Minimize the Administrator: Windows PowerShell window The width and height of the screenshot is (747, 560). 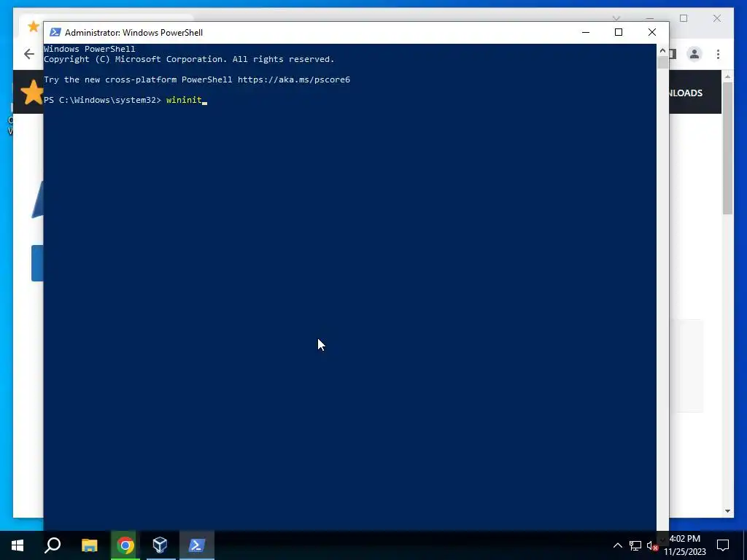tap(586, 32)
